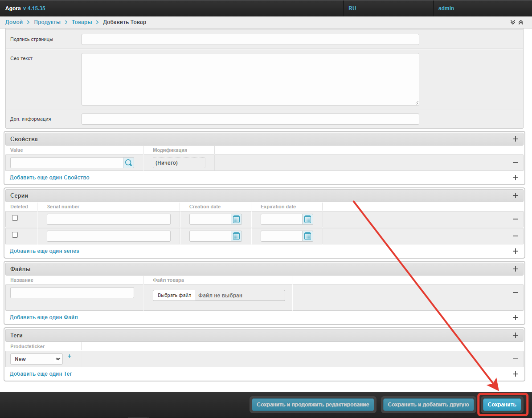
Task: Click the search icon in Свойства value field
Action: (x=128, y=163)
